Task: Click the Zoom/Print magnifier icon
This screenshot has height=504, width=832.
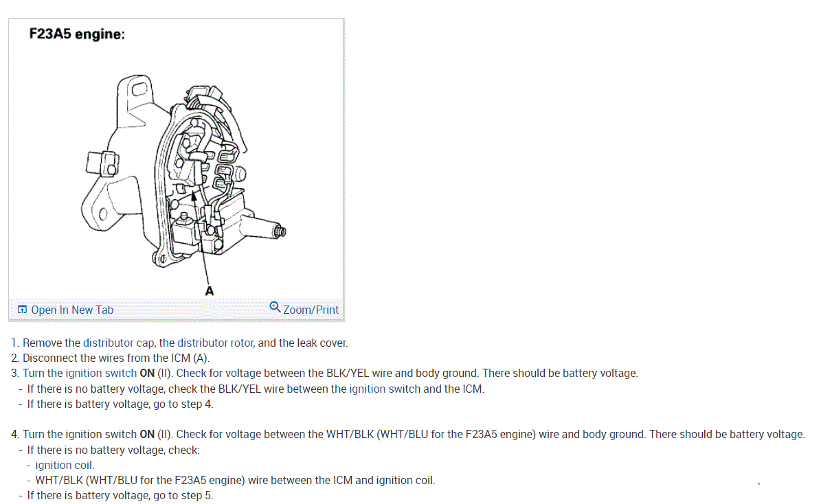Action: (x=275, y=307)
